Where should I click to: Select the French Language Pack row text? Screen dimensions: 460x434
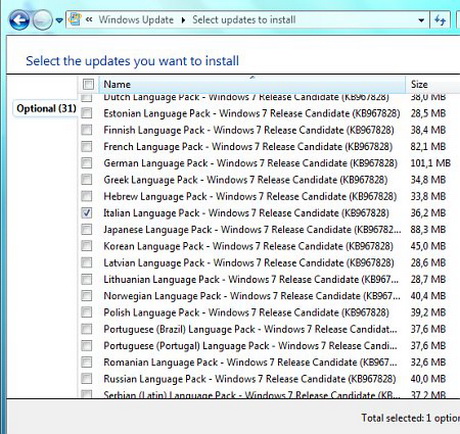click(248, 147)
